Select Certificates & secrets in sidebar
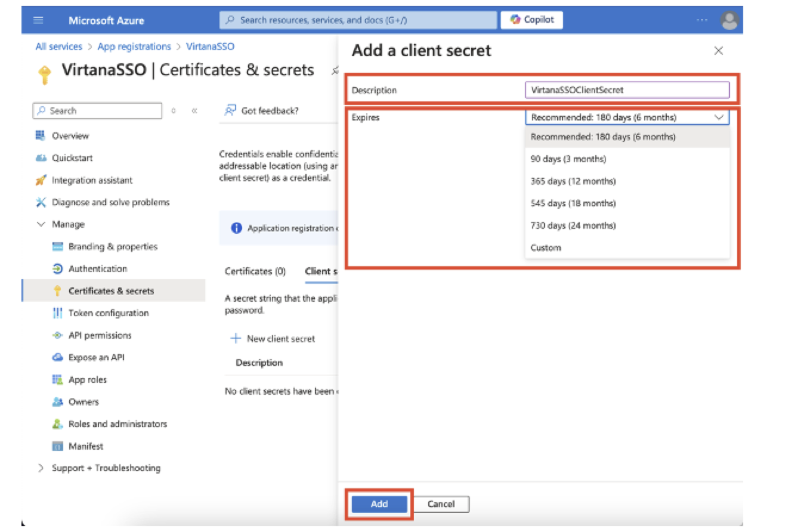Viewport: 804px width, 532px height. (x=113, y=291)
